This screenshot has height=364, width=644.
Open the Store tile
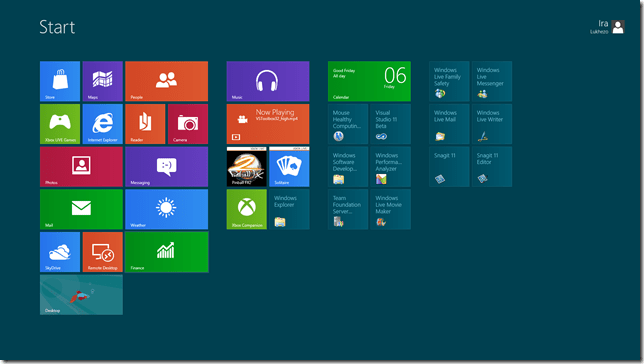tap(60, 81)
